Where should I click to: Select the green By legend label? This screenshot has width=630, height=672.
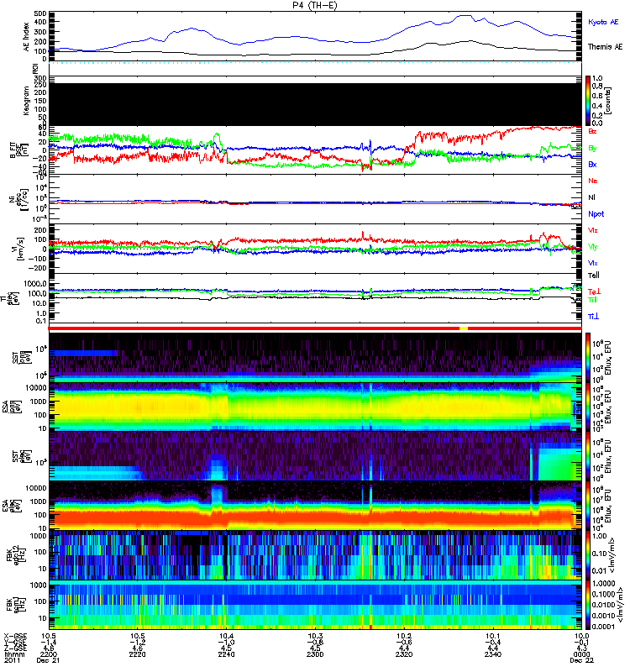coord(592,149)
